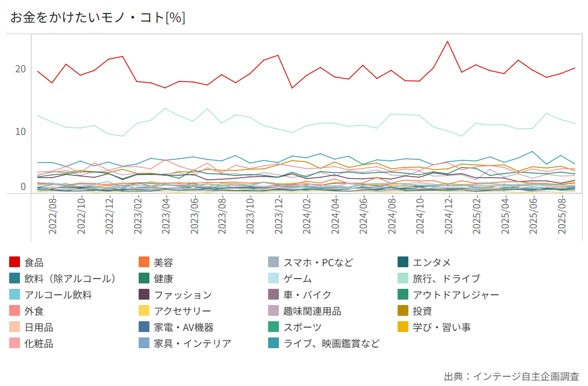588x386 pixels.
Task: Click the 健康 green legend swatch
Action: click(145, 279)
